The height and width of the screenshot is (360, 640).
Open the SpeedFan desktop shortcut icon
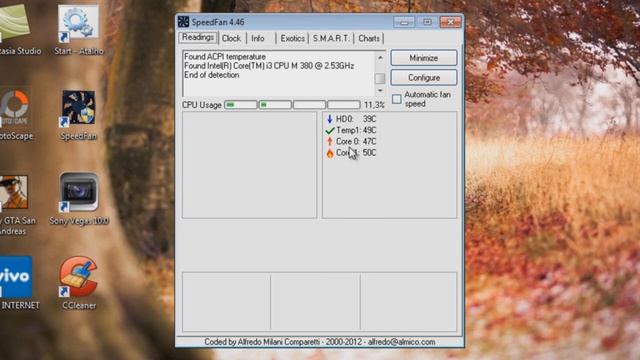pos(78,108)
